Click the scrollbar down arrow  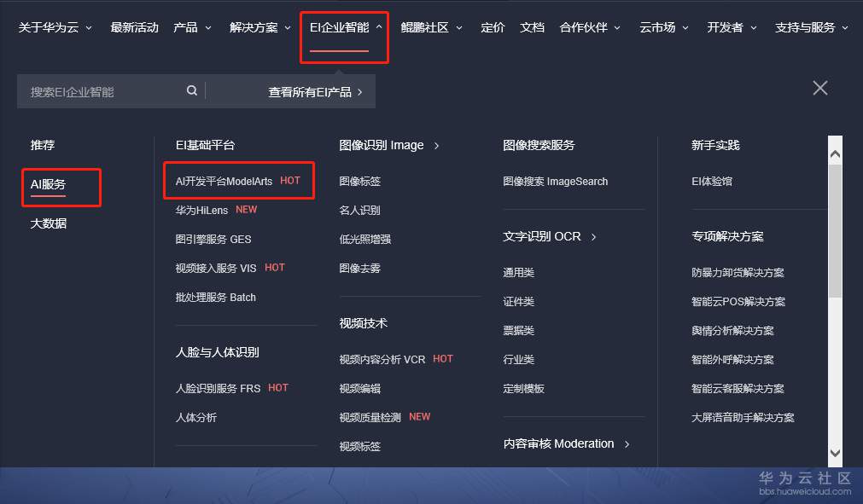[x=835, y=453]
